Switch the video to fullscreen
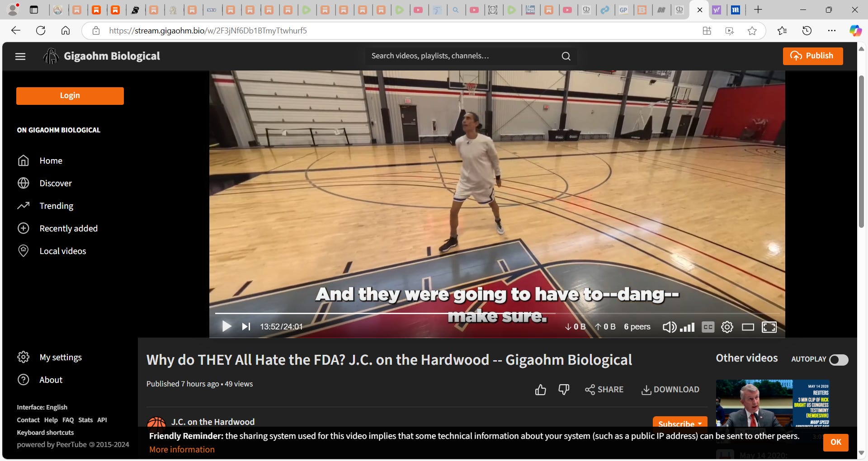The height and width of the screenshot is (461, 868). coord(769,327)
